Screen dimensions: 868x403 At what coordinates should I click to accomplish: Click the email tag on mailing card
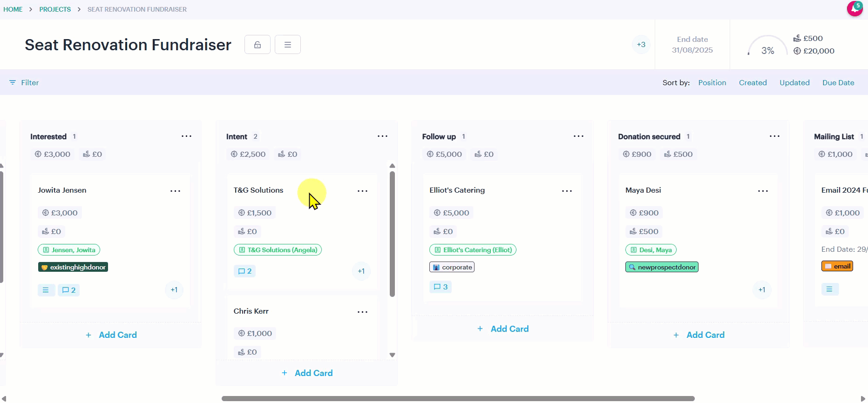point(837,266)
